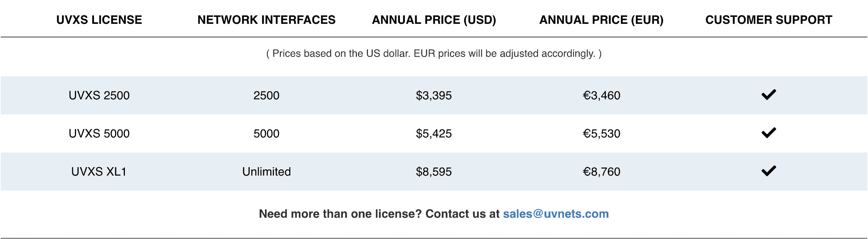Click the UVXS XL1 customer support checkmark
This screenshot has width=868, height=239.
768,171
